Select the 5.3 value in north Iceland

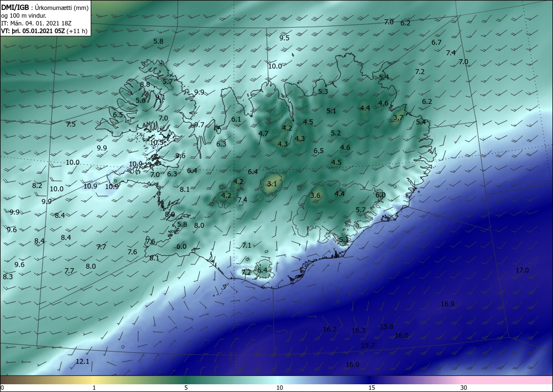tap(323, 92)
